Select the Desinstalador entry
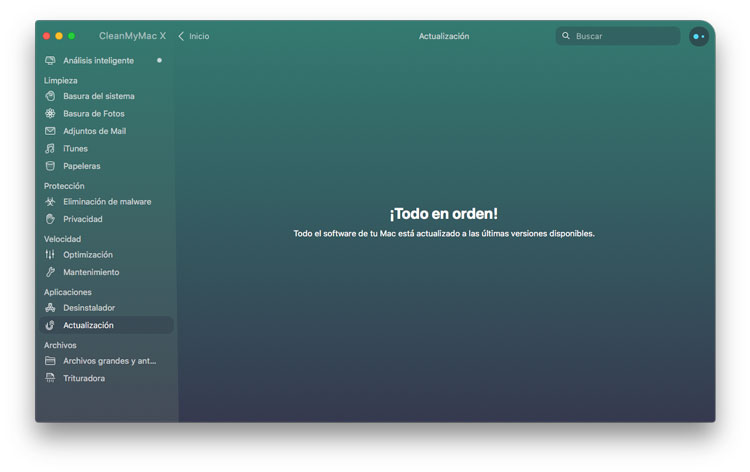The image size is (750, 472). click(x=106, y=307)
